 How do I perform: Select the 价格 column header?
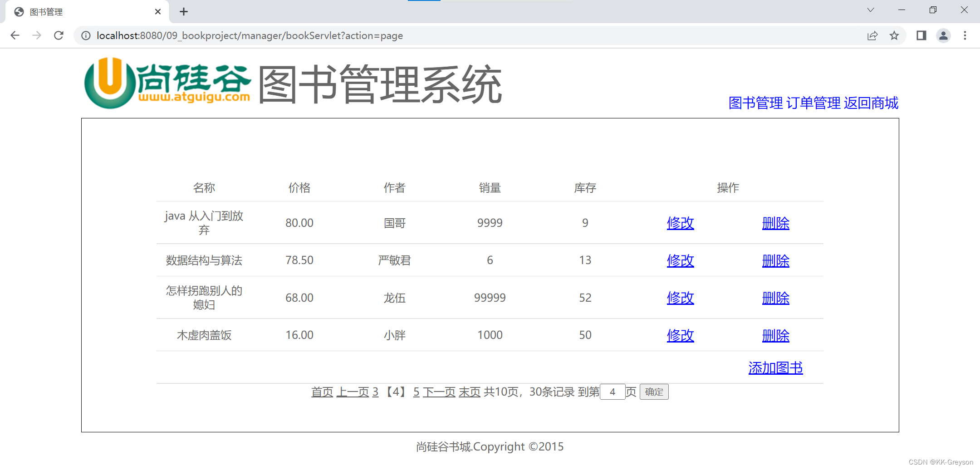pyautogui.click(x=299, y=187)
